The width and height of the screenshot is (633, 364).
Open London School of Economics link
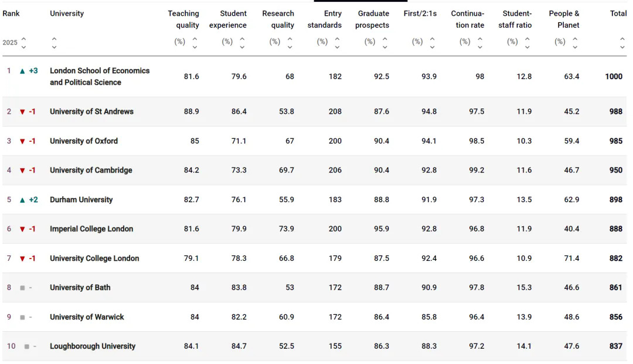pyautogui.click(x=99, y=76)
